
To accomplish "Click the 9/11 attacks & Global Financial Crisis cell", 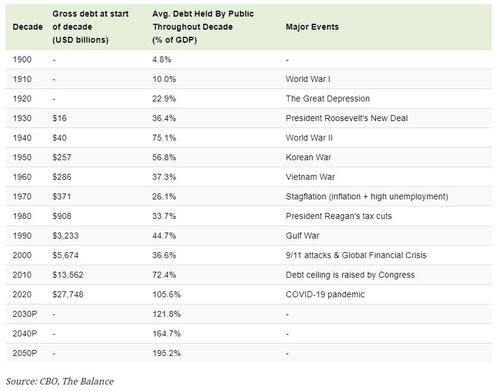I will point(356,255).
